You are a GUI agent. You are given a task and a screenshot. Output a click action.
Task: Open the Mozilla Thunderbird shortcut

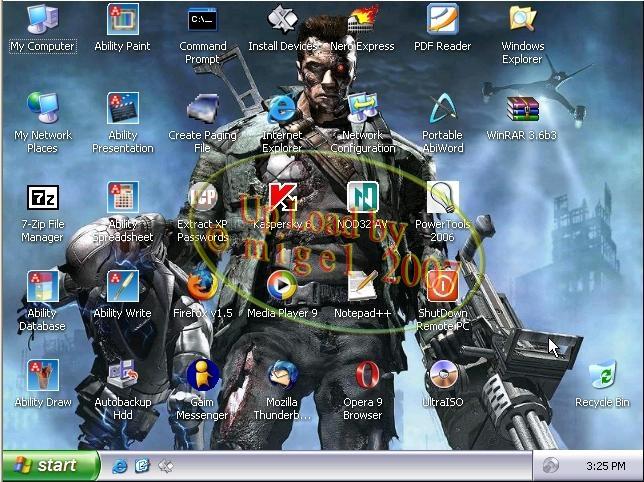coord(282,377)
